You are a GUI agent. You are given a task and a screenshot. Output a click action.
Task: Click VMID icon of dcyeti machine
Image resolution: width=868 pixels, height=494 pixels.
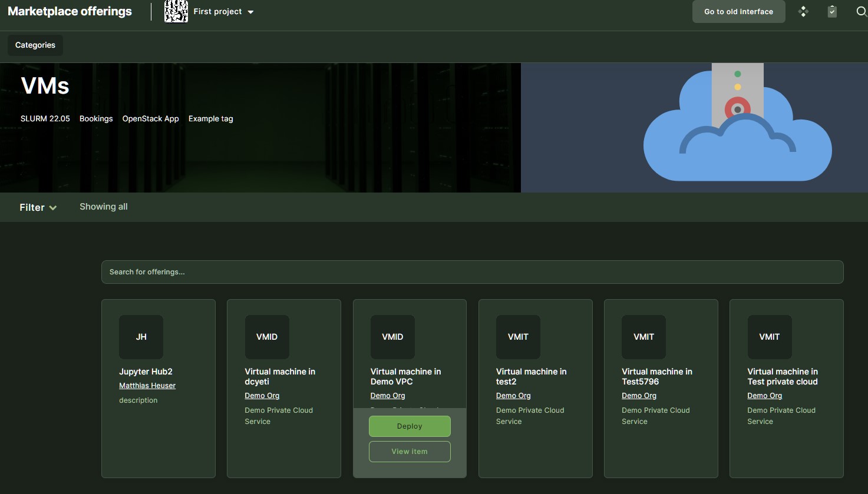tap(267, 337)
